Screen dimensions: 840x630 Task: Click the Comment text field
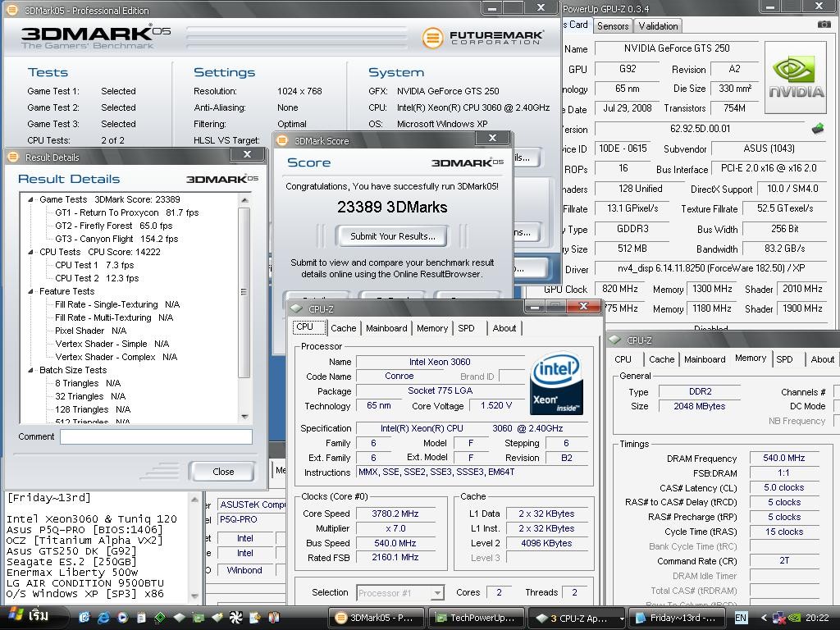(x=156, y=436)
